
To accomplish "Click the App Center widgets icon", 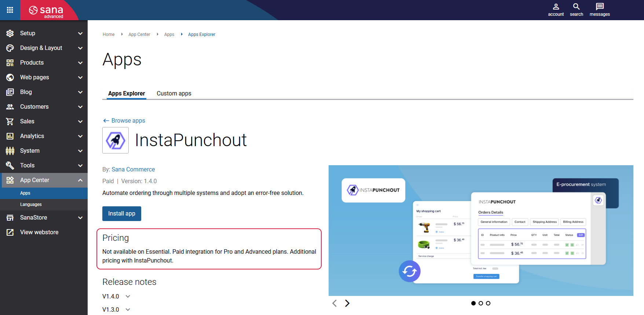I will (10, 180).
